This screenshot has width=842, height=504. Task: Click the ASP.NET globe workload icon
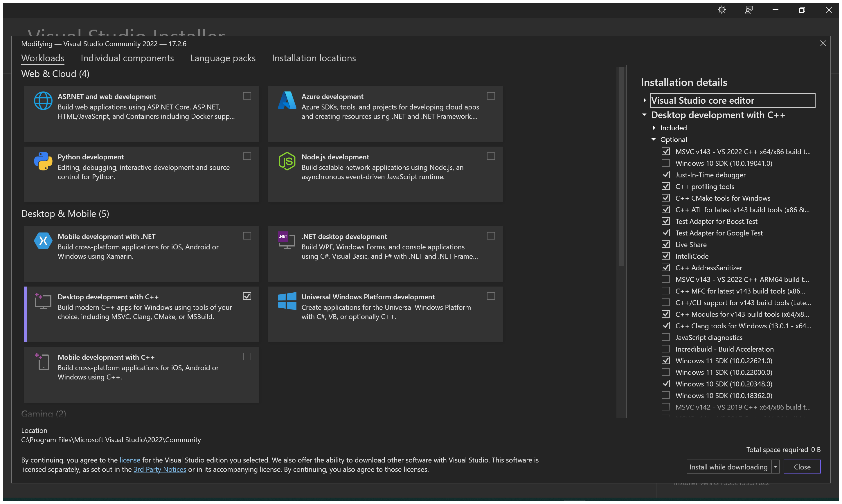[x=43, y=101]
